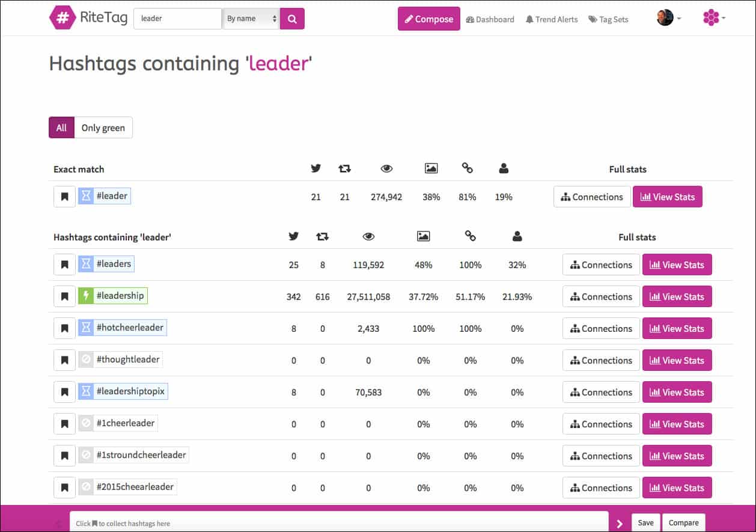This screenshot has height=532, width=756.
Task: Click the Twitter bird icon in Hashtags containing header
Action: click(x=293, y=237)
